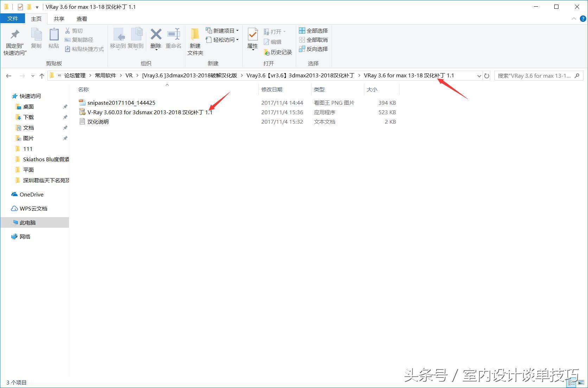The height and width of the screenshot is (388, 588).
Task: Open WPS云文档 in sidebar
Action: point(33,208)
